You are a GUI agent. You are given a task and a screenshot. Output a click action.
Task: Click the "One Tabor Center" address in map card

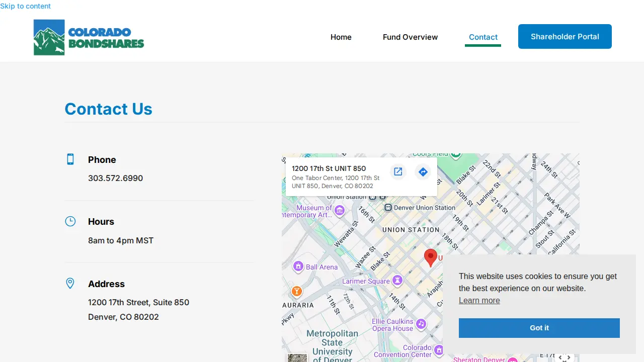coord(336,182)
